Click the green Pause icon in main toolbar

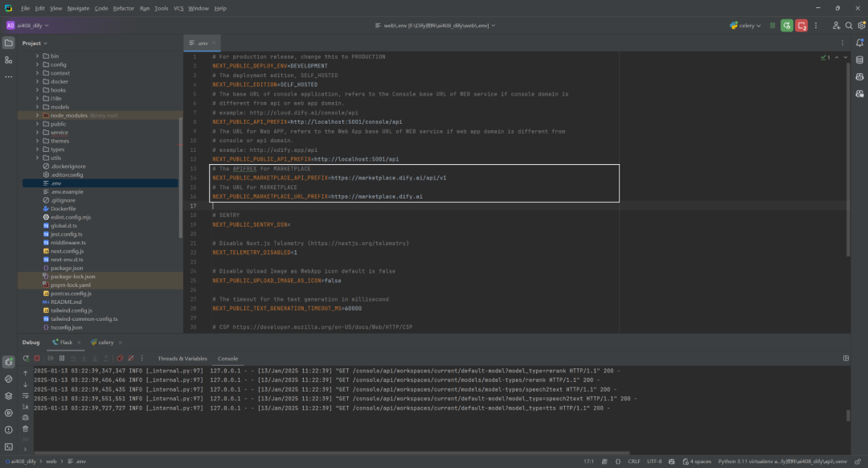772,26
